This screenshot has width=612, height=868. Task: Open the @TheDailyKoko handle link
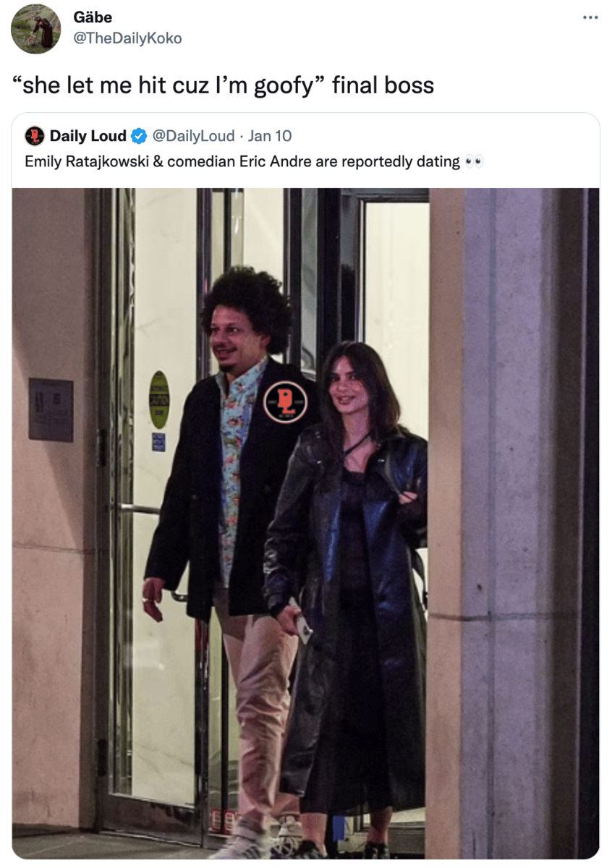tap(127, 38)
